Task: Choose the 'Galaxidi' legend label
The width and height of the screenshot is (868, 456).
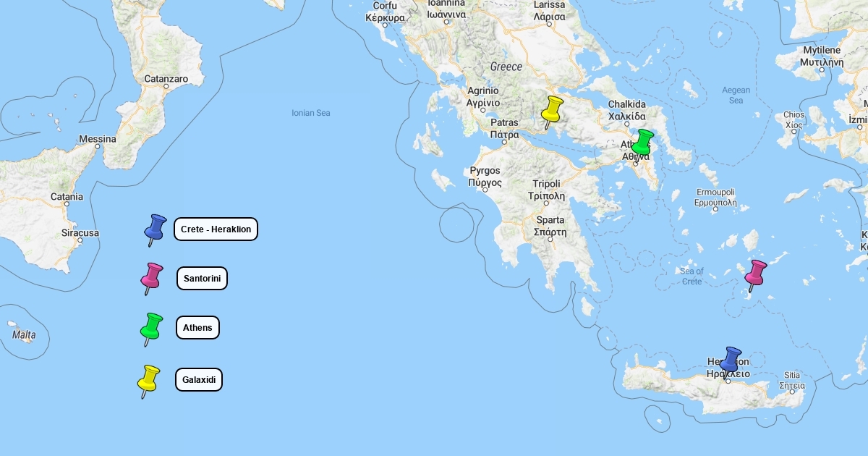Action: pyautogui.click(x=199, y=380)
